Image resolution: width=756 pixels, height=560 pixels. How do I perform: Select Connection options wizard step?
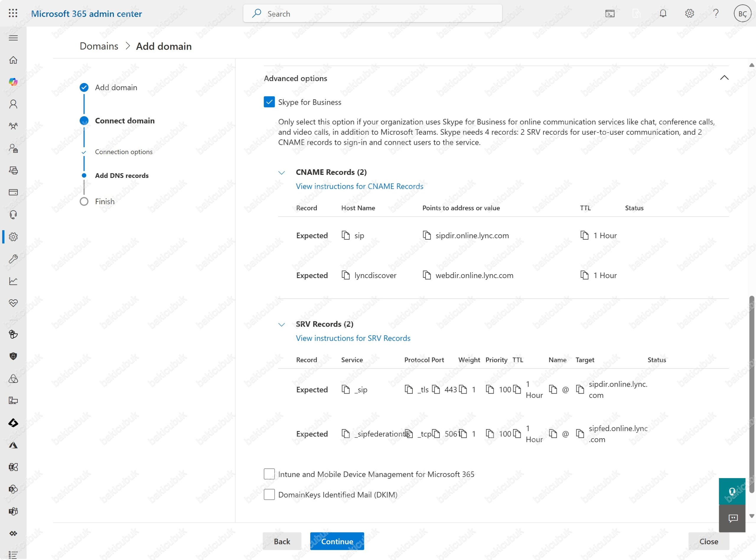(x=124, y=152)
